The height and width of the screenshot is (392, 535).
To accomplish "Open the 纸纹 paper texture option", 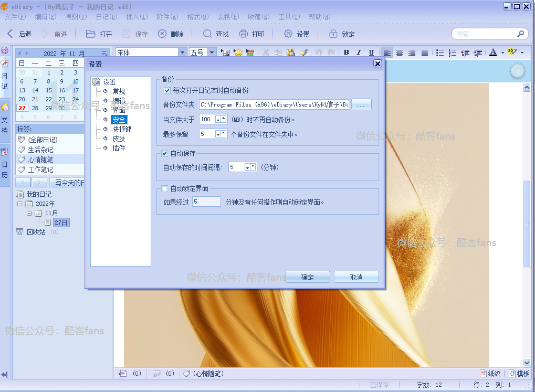I will 490,374.
